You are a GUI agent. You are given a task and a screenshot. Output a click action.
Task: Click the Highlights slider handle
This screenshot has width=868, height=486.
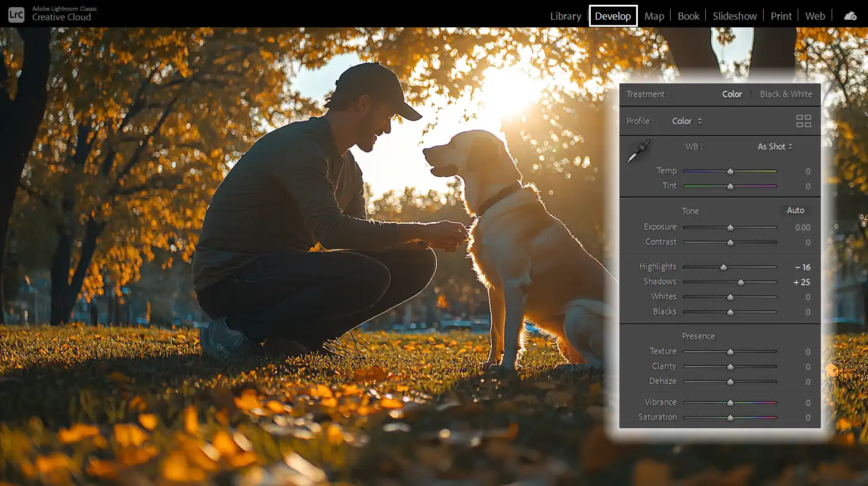(723, 267)
